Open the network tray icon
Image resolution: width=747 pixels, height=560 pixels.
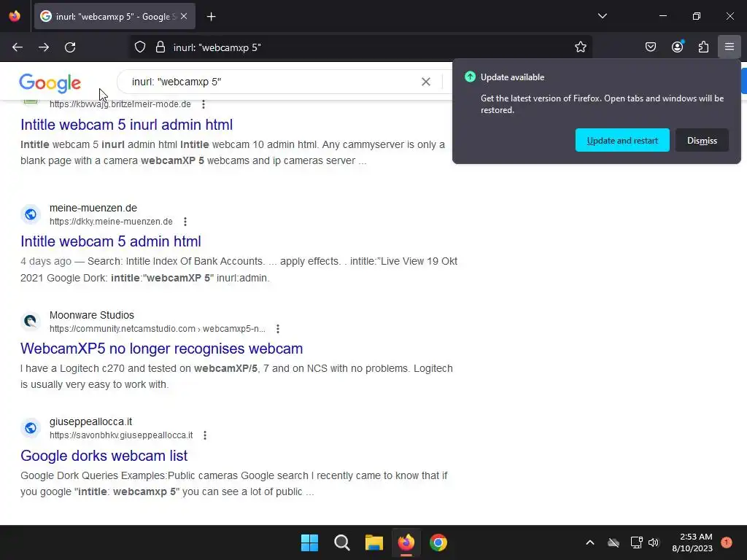(636, 542)
